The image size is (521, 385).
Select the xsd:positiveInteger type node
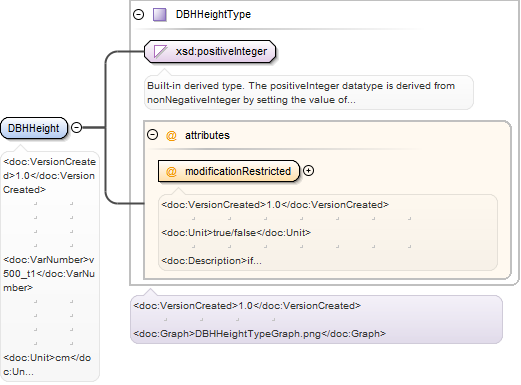210,52
